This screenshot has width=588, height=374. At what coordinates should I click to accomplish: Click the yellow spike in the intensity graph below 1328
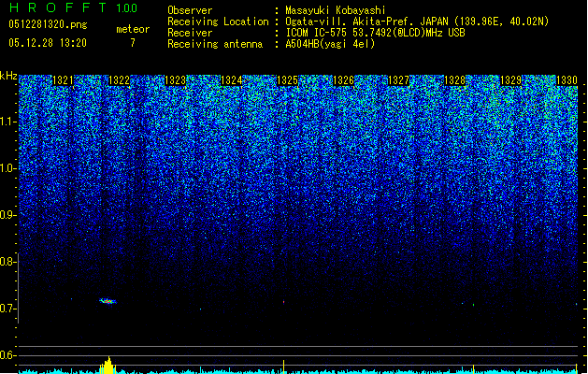(x=473, y=368)
